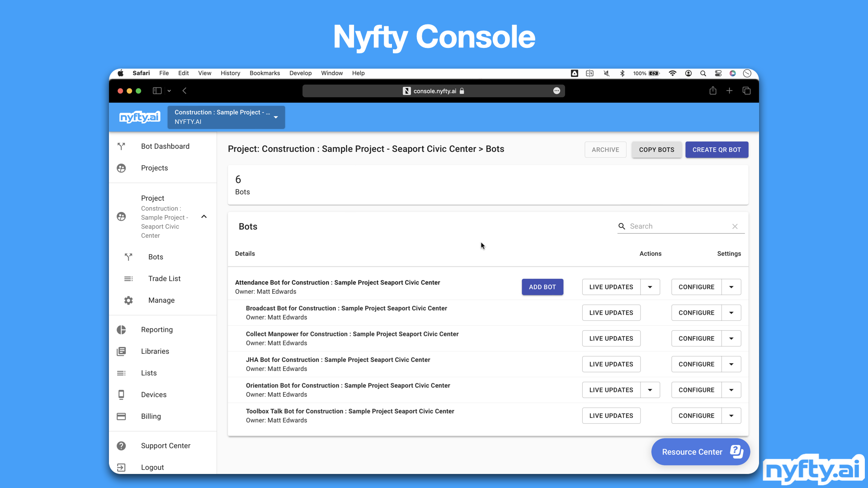Click Add Bot for Attendance Bot
The height and width of the screenshot is (488, 868).
542,287
